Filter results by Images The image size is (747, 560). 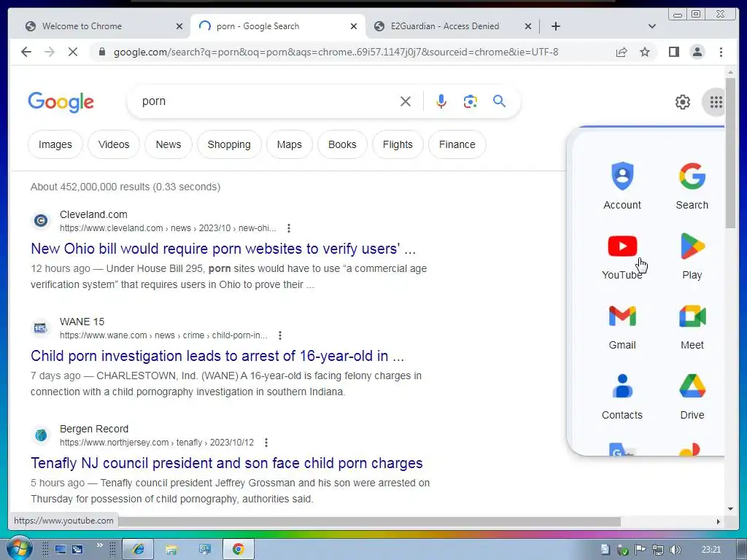(55, 144)
